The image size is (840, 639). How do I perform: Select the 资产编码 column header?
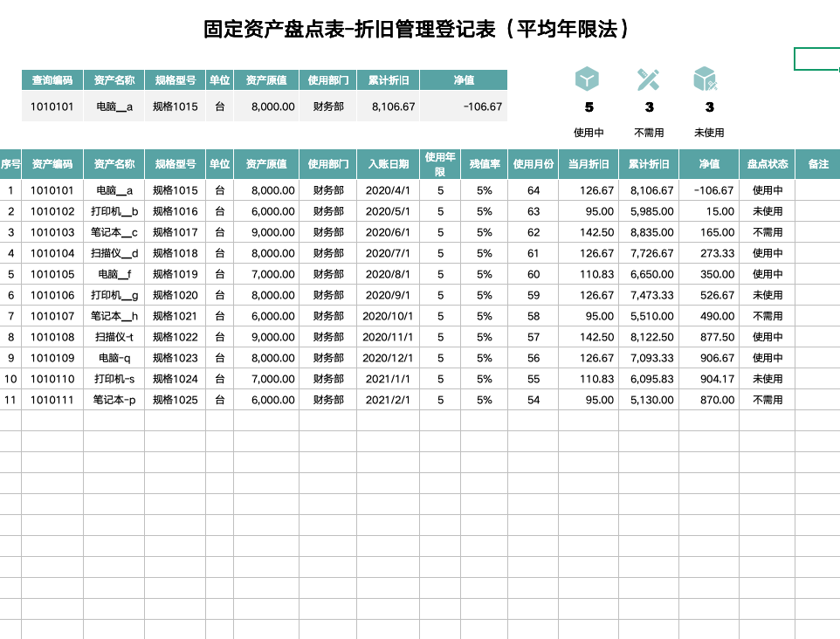pyautogui.click(x=52, y=164)
